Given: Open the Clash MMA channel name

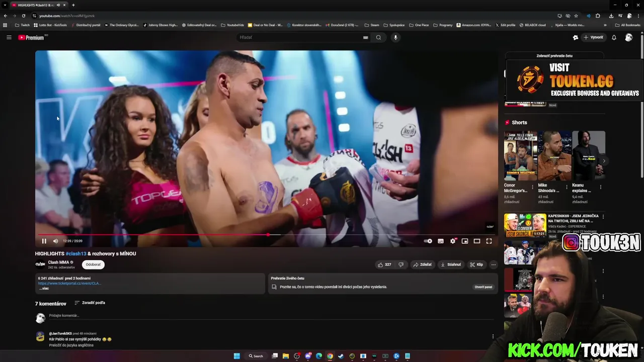Looking at the screenshot, I should tap(58, 262).
